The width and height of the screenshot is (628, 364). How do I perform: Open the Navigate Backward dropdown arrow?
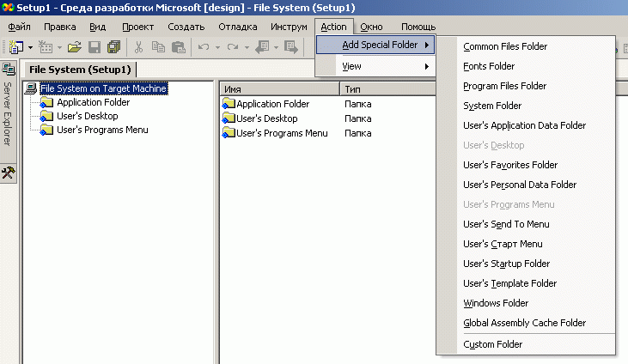point(277,48)
